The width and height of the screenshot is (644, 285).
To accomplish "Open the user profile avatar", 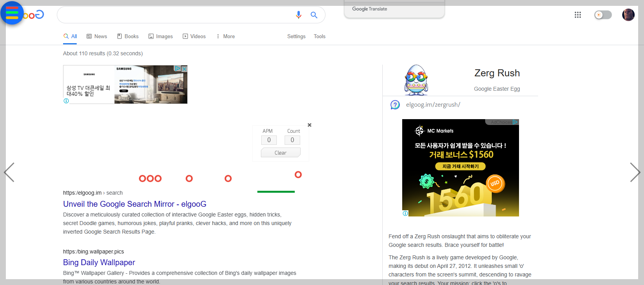I will 628,15.
